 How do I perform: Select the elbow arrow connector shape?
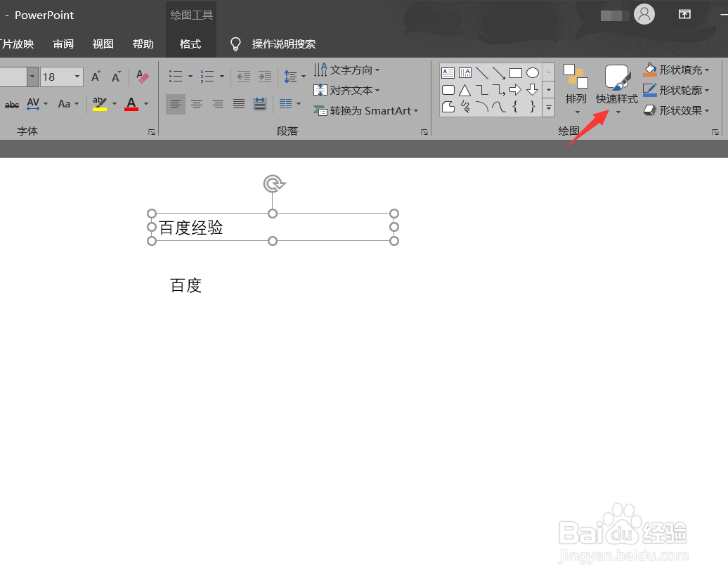(499, 90)
